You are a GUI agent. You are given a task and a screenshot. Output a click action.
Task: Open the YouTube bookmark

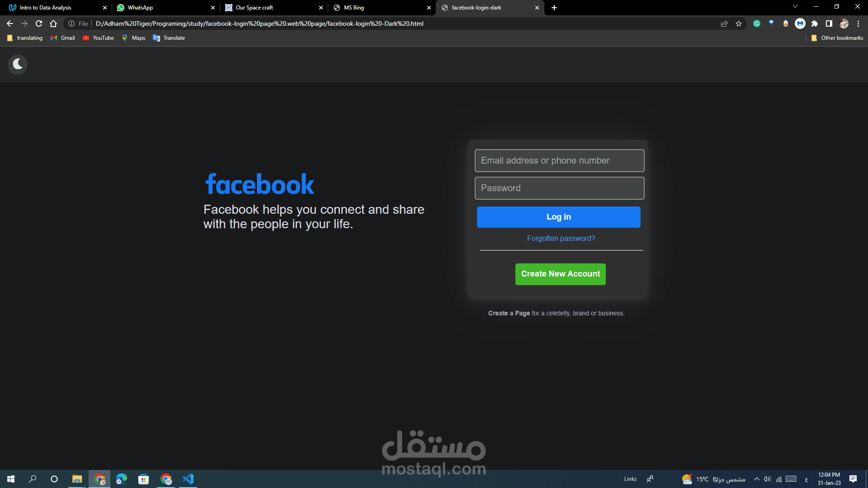tap(99, 38)
